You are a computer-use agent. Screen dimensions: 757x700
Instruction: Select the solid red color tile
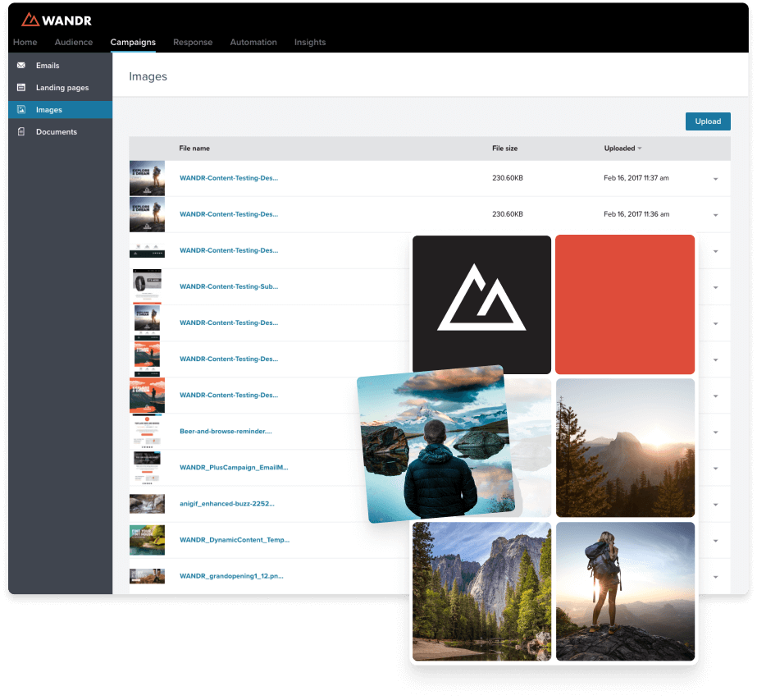[x=625, y=304]
